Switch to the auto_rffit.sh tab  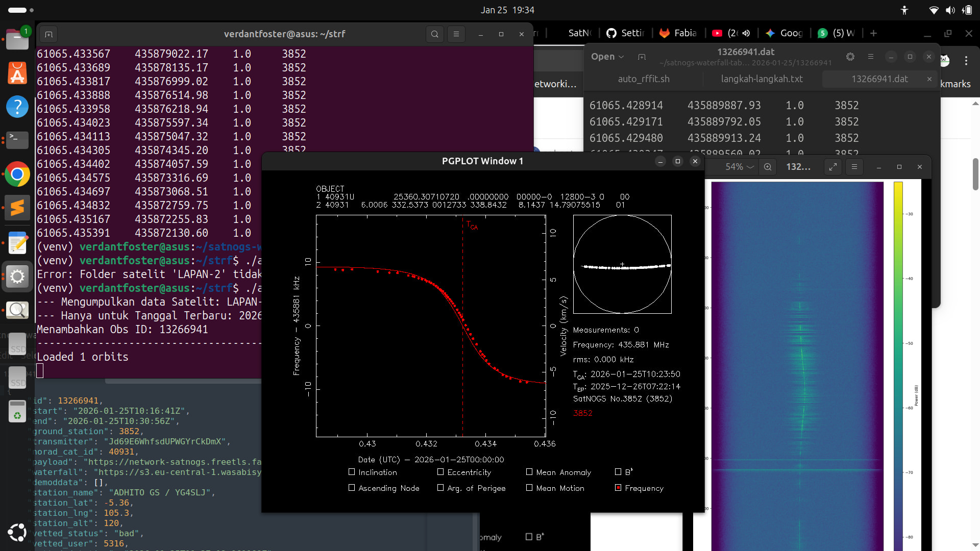coord(643,79)
